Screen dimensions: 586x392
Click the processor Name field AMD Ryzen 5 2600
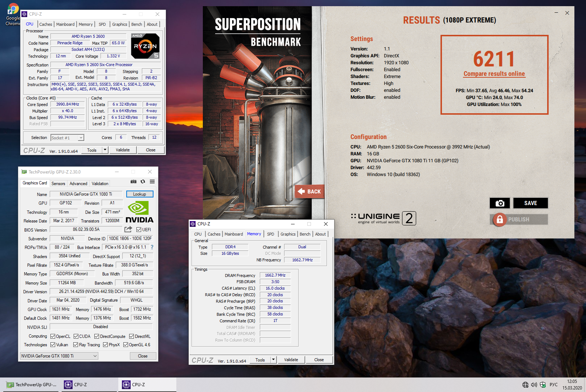click(88, 36)
